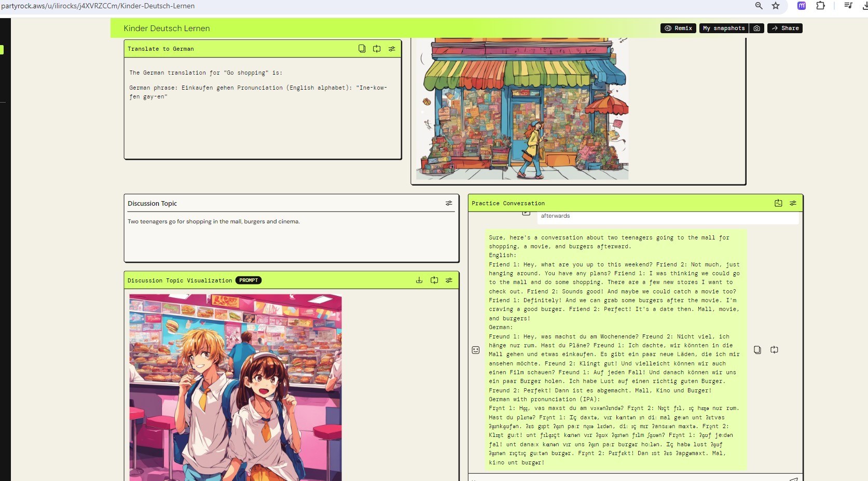Viewport: 868px width, 481px height.
Task: Open Discussion Topic widget settings
Action: (x=449, y=203)
